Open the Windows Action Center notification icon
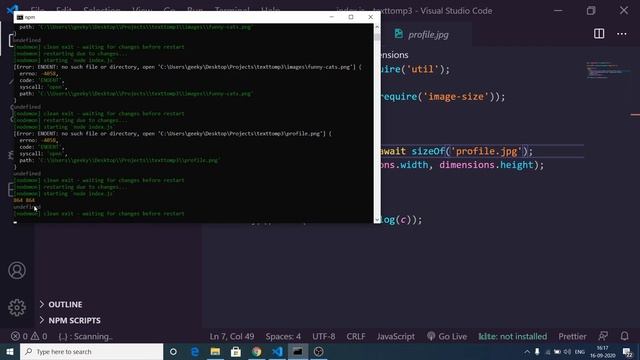The width and height of the screenshot is (640, 360). [627, 352]
